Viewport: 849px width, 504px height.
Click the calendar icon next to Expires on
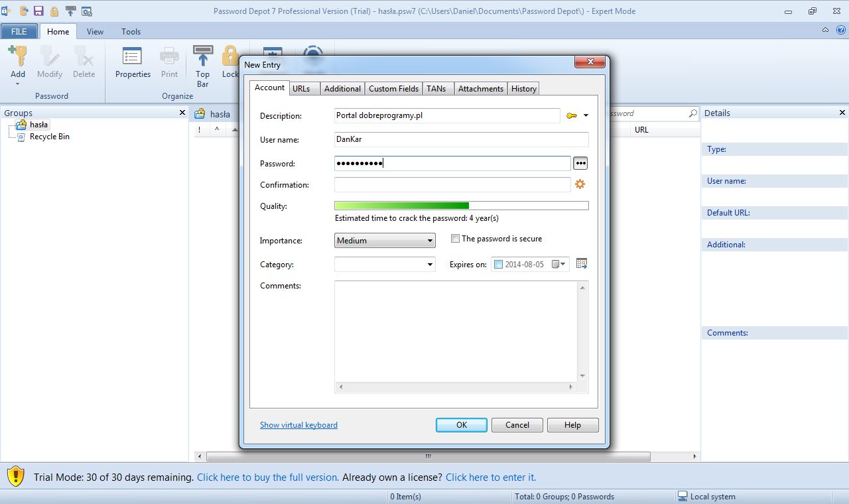point(582,263)
